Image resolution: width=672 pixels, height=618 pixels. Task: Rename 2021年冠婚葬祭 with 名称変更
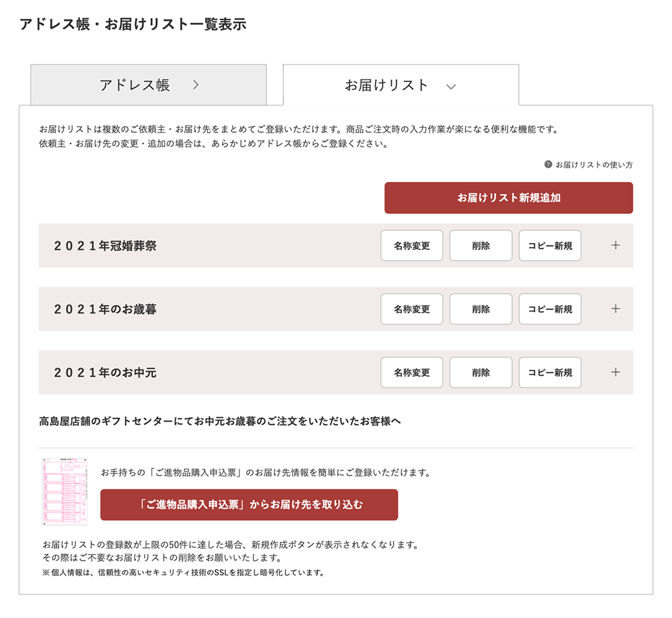tap(412, 246)
